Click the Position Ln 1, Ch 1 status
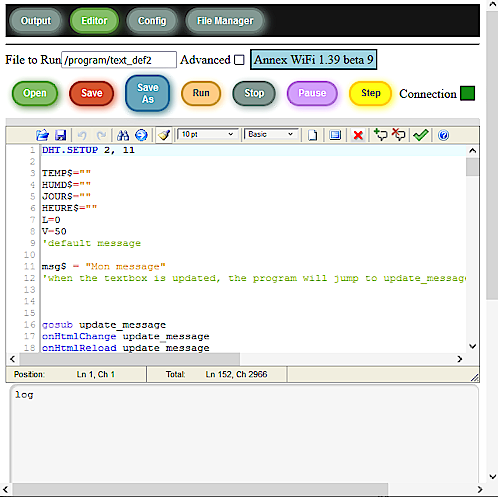The width and height of the screenshot is (498, 497). (64, 375)
